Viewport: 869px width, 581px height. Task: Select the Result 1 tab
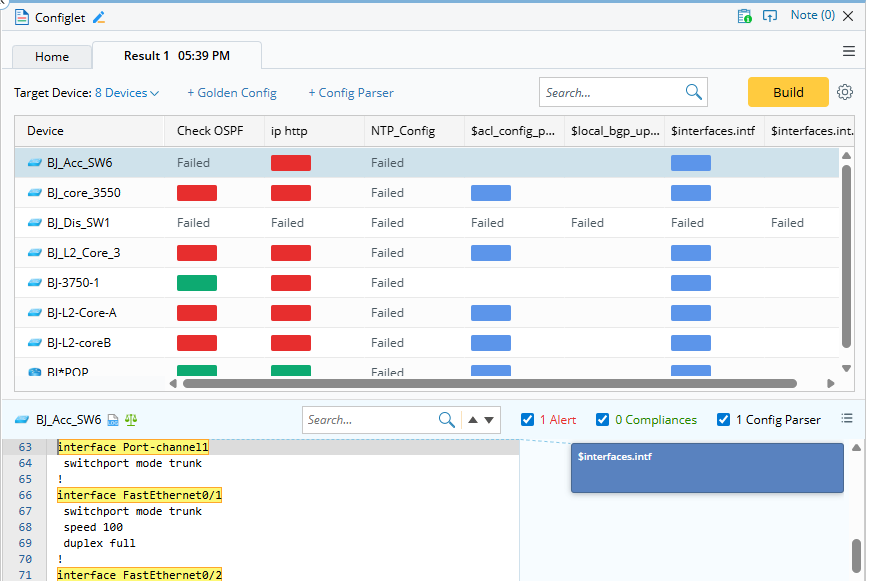[176, 56]
